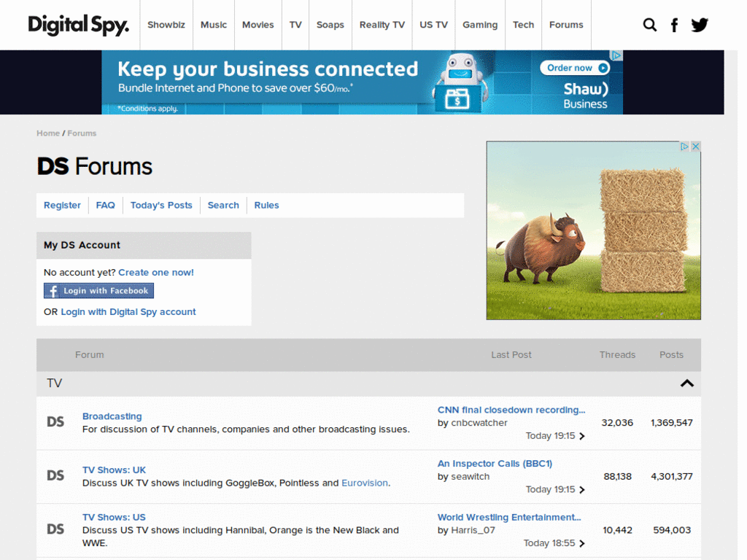The height and width of the screenshot is (560, 747).
Task: Open the TV nav menu item
Action: [x=295, y=25]
